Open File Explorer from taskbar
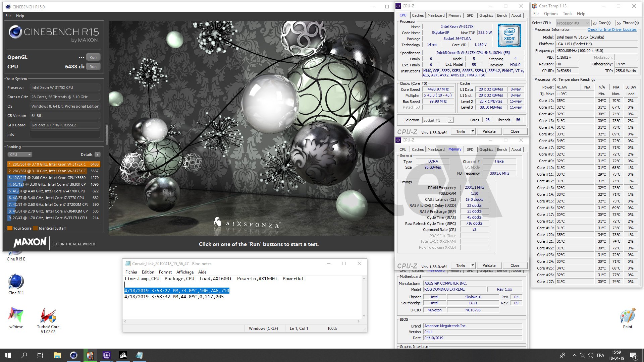644x362 pixels. (x=57, y=355)
